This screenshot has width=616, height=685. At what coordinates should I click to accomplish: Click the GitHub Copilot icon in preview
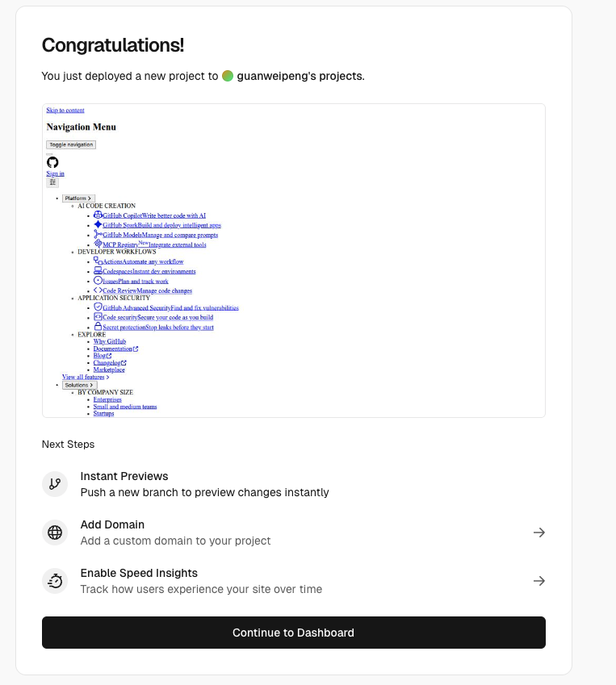(98, 215)
